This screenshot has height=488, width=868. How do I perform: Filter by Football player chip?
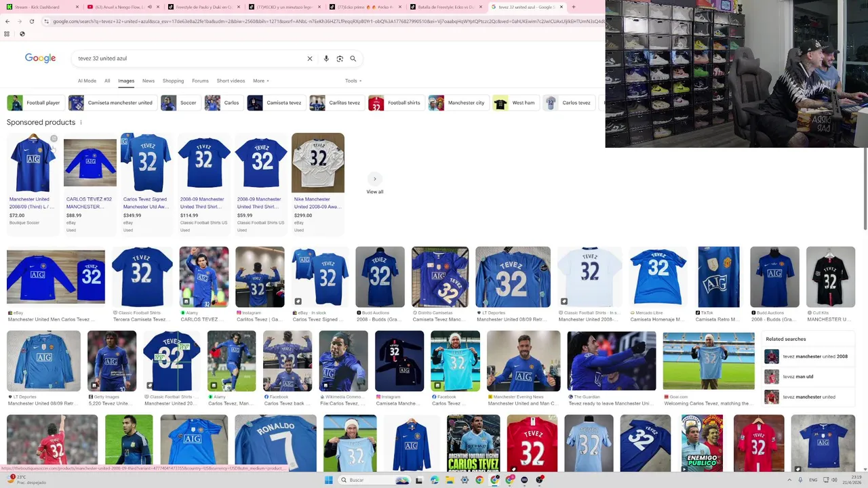(x=35, y=103)
